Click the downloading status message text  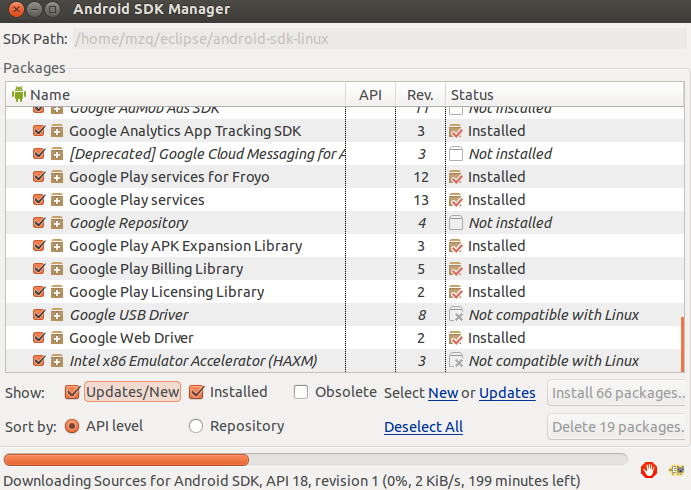[292, 481]
